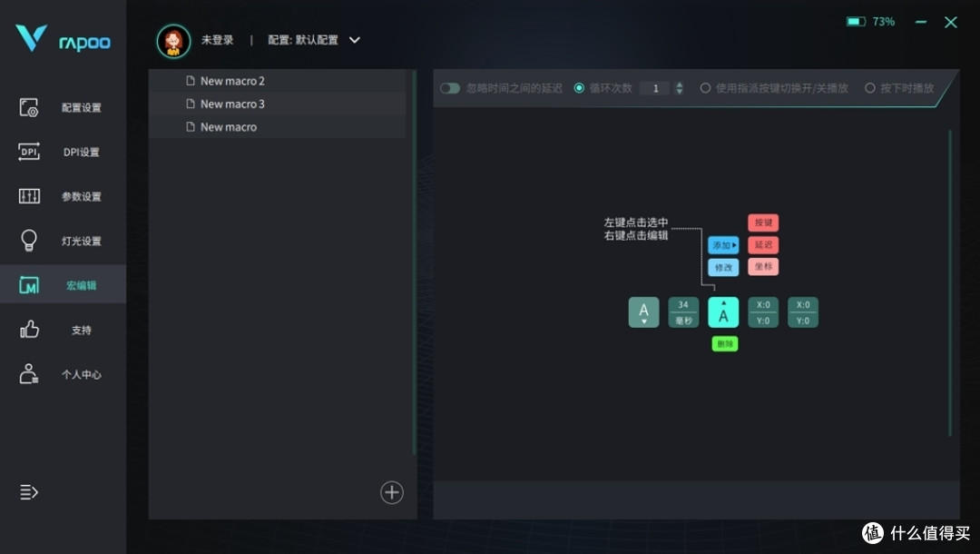980x554 pixels.
Task: Select the New macro entry
Action: (277, 127)
